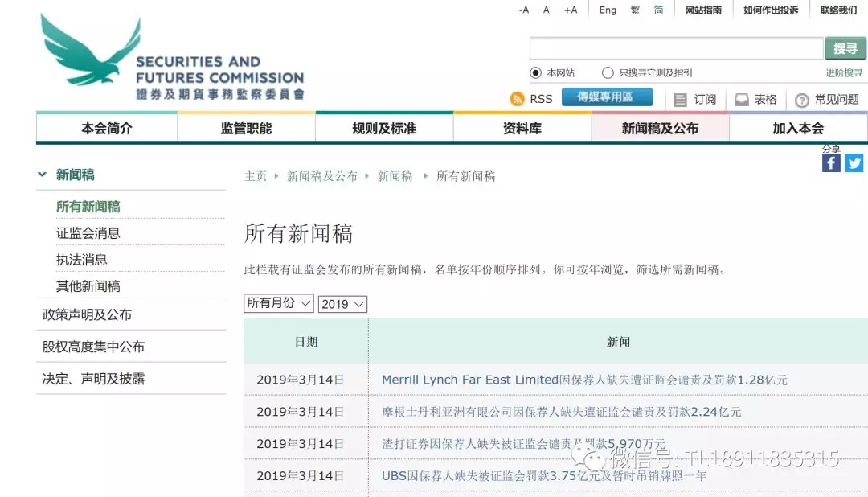Open the 所有月份 month dropdown
This screenshot has height=497, width=868.
(278, 303)
